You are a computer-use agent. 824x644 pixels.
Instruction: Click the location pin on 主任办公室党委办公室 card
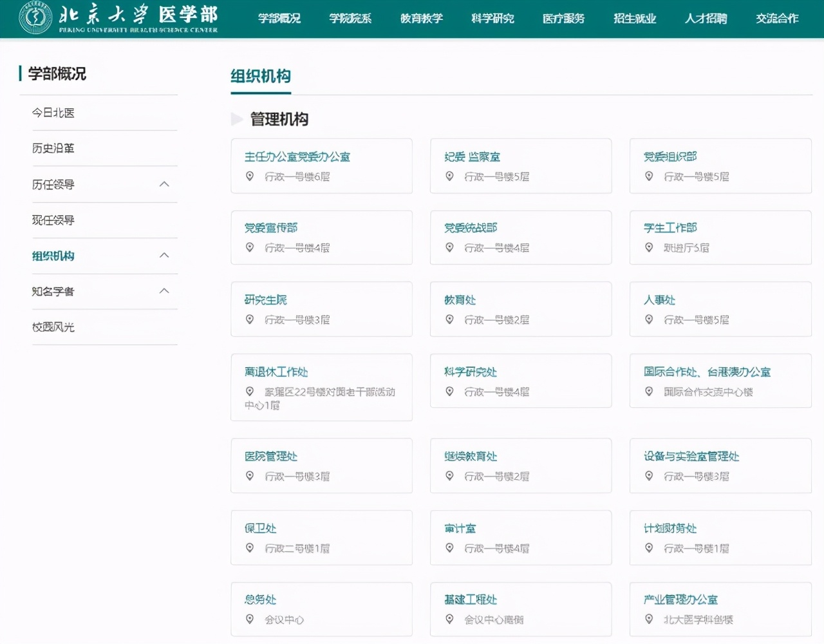click(250, 176)
